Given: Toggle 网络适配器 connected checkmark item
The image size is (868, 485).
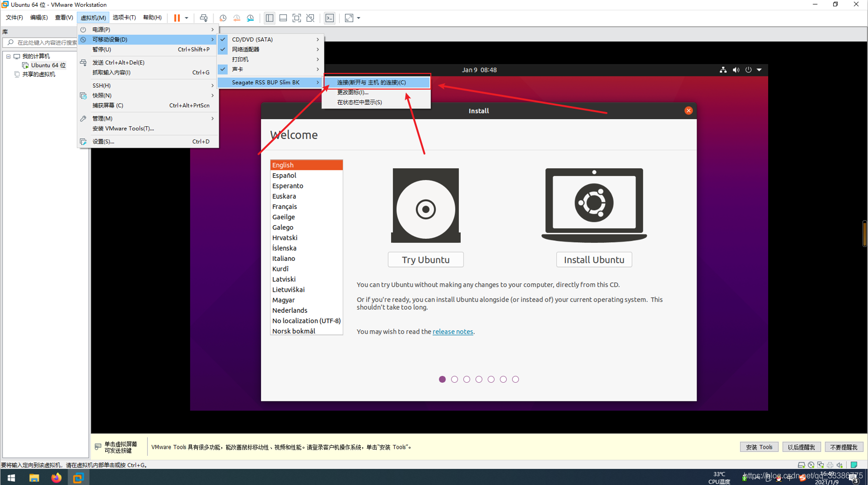Looking at the screenshot, I should [x=271, y=49].
